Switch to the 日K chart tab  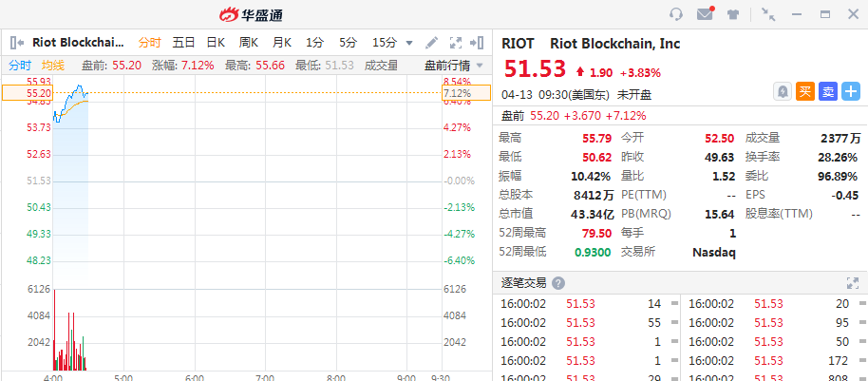(216, 43)
